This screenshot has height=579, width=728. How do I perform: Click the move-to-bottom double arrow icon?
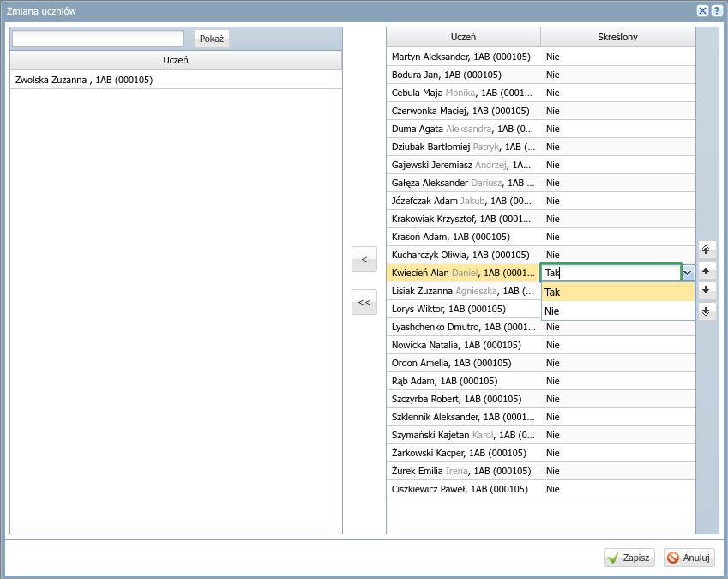point(707,311)
